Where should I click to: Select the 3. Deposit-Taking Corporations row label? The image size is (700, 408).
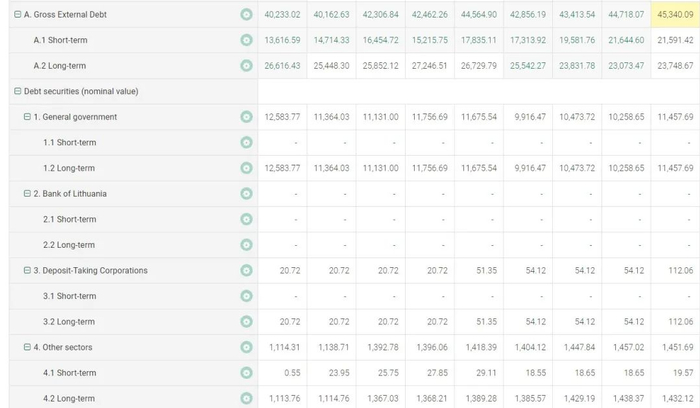pyautogui.click(x=90, y=271)
